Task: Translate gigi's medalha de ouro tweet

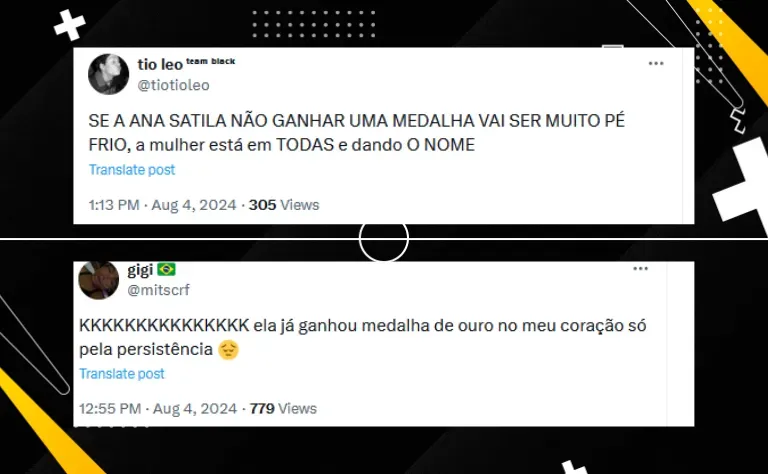Action: click(122, 374)
